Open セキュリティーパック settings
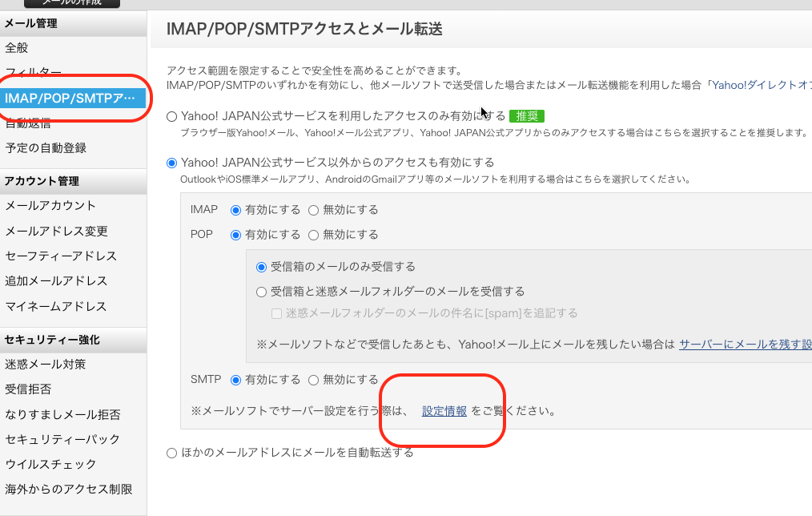This screenshot has height=516, width=812. [x=62, y=439]
